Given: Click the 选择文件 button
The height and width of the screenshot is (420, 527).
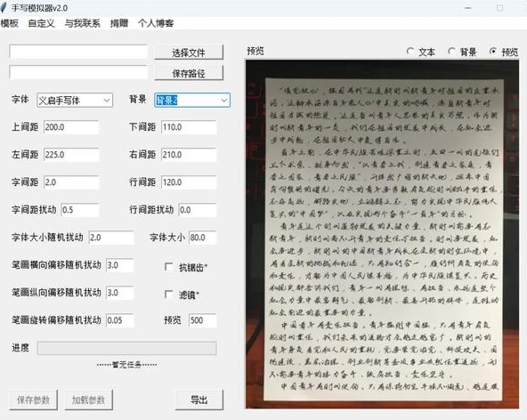Looking at the screenshot, I should click(189, 52).
